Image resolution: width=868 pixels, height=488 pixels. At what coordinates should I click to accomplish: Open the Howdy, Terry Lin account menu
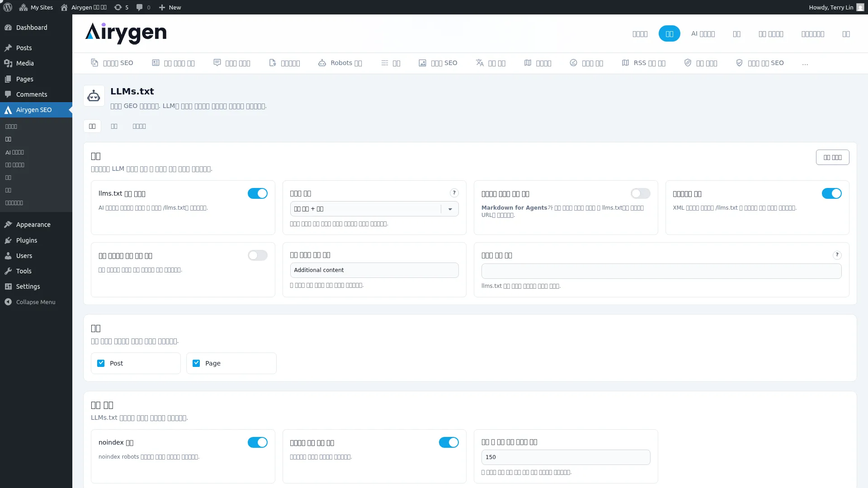click(836, 7)
